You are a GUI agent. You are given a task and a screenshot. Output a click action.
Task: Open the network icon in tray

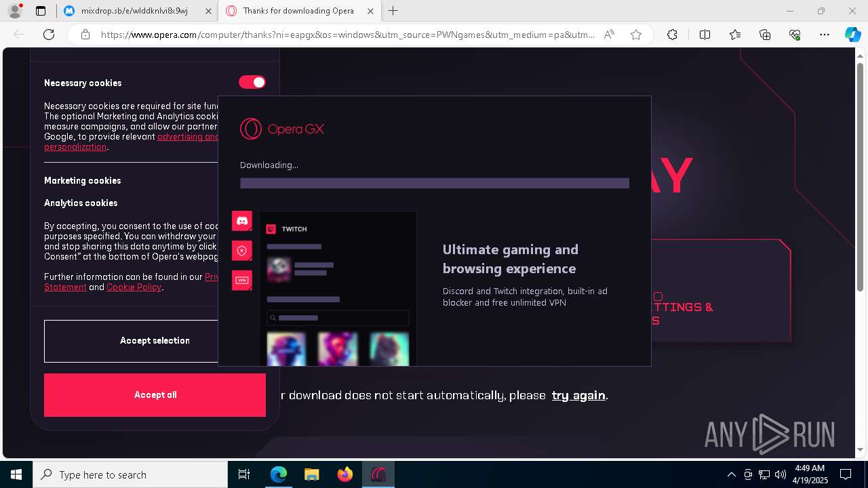pos(764,474)
